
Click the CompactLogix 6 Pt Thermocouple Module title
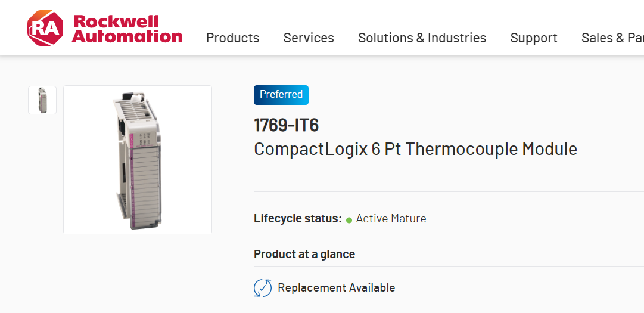coord(415,148)
